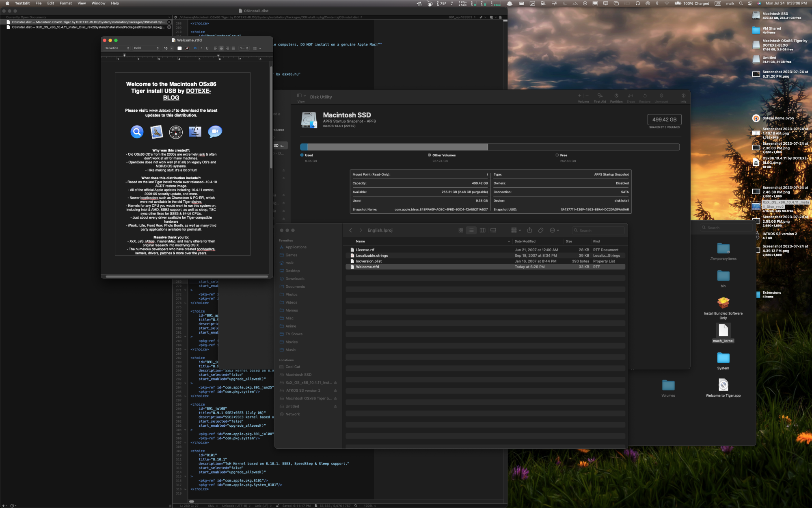Viewport: 812px width, 508px height.
Task: Open Partition in Disk Utility toolbar
Action: coord(616,98)
